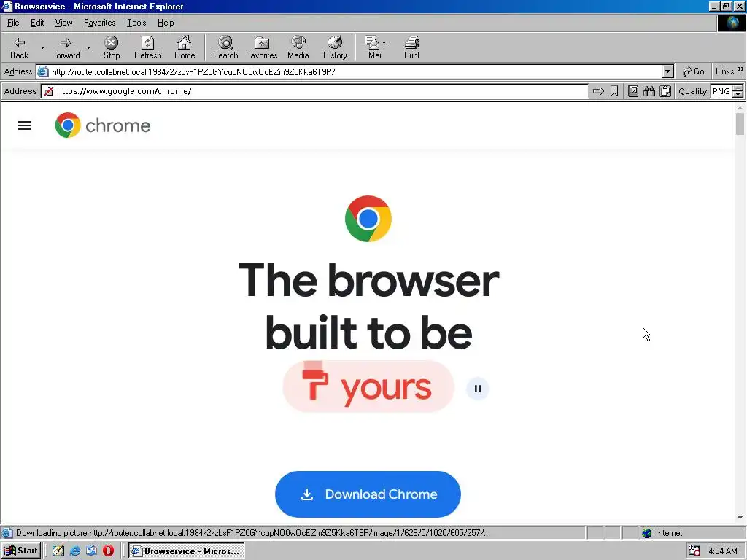This screenshot has height=560, width=747.
Task: Click the large Chrome logo above the headline
Action: (368, 219)
